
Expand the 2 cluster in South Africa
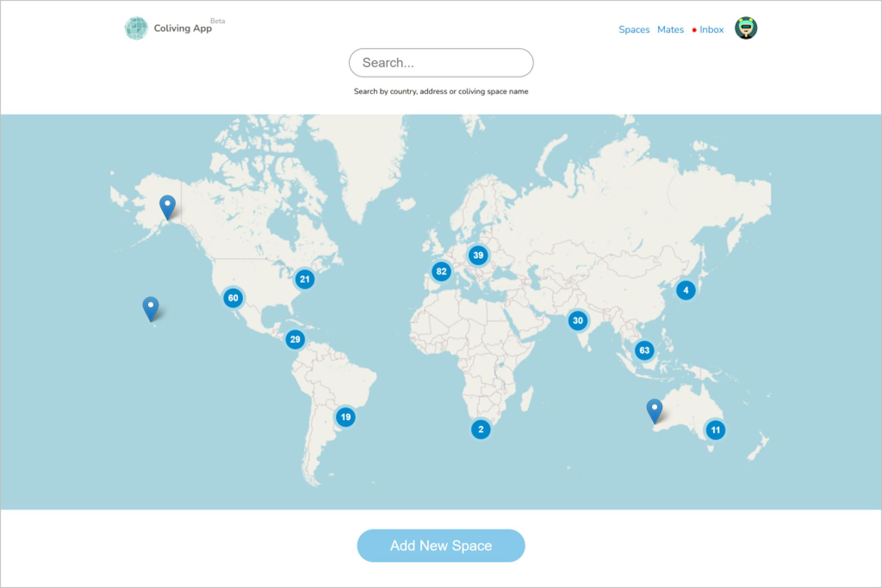pos(481,430)
